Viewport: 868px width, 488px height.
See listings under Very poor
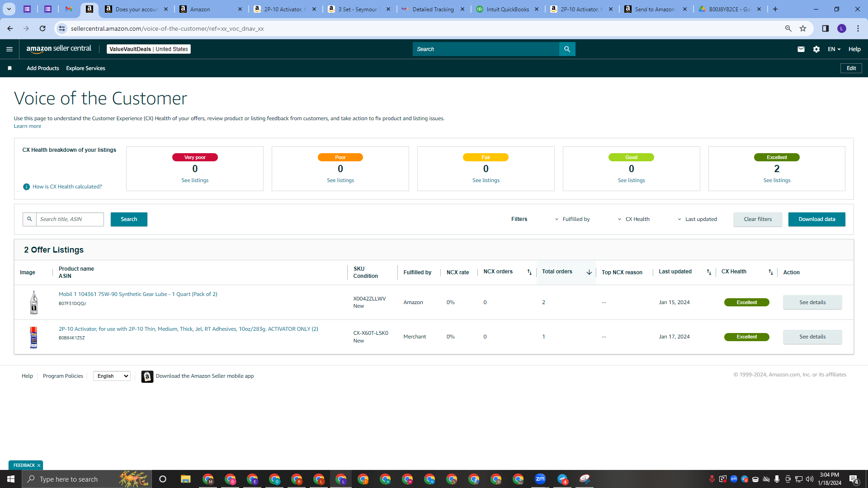pos(195,180)
